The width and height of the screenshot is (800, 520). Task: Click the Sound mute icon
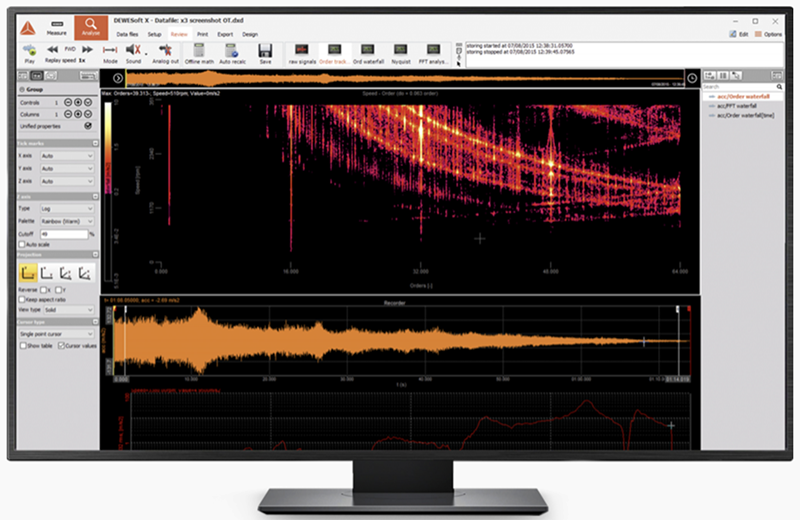pos(134,49)
